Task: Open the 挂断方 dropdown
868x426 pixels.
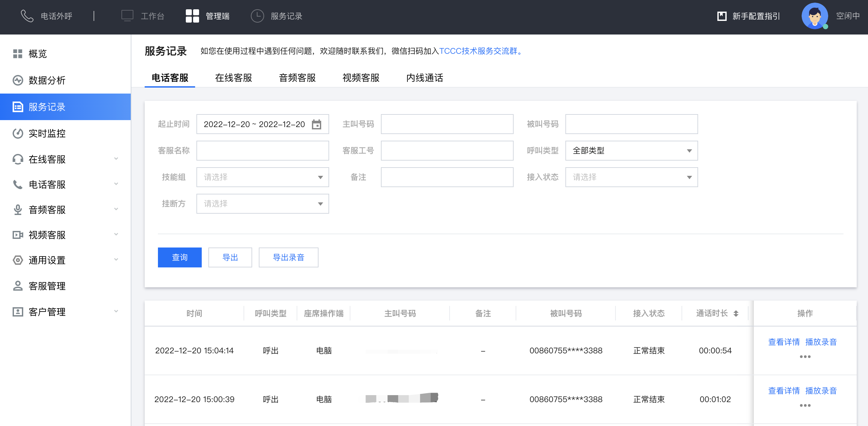Action: click(262, 204)
